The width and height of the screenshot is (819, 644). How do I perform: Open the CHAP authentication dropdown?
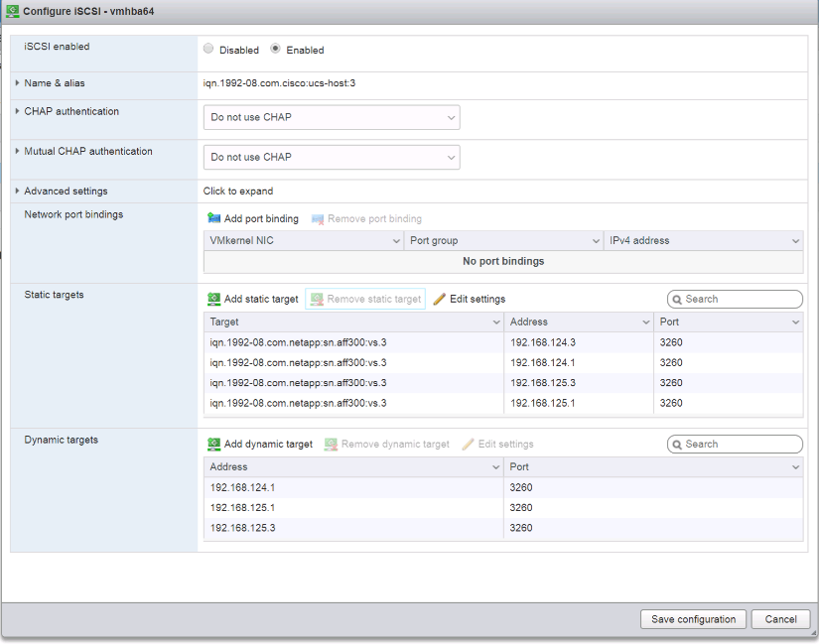click(x=332, y=117)
